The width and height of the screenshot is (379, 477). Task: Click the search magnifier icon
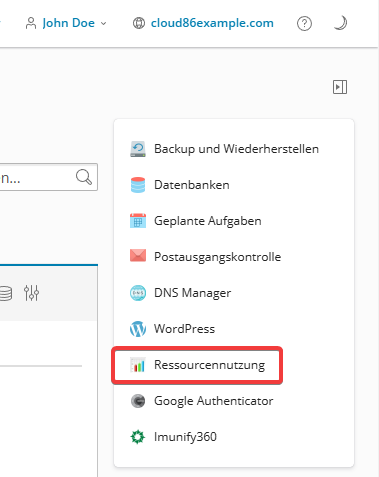pos(84,177)
